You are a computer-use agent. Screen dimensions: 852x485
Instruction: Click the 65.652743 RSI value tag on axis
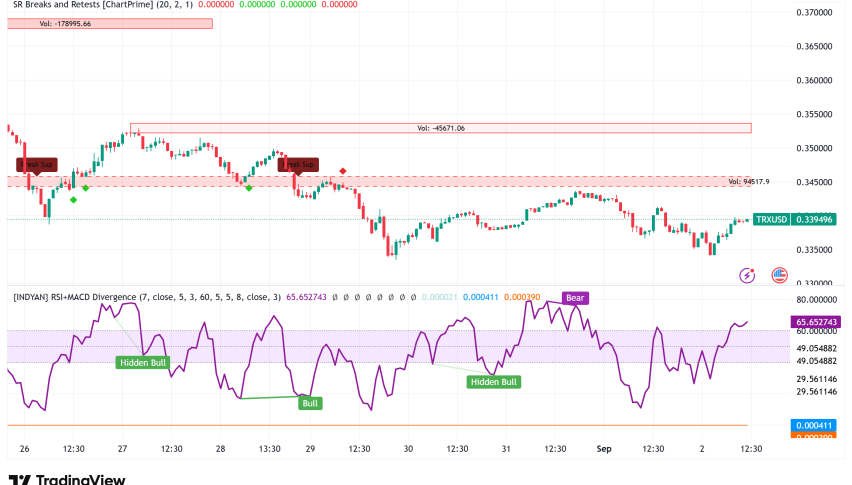tap(816, 322)
